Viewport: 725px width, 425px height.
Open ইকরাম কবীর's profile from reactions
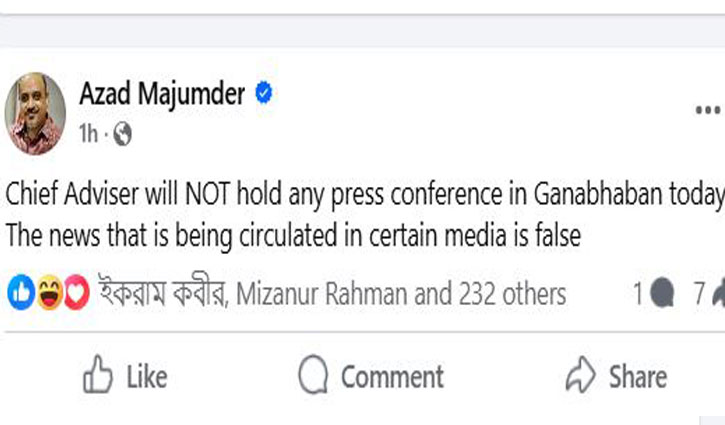163,293
